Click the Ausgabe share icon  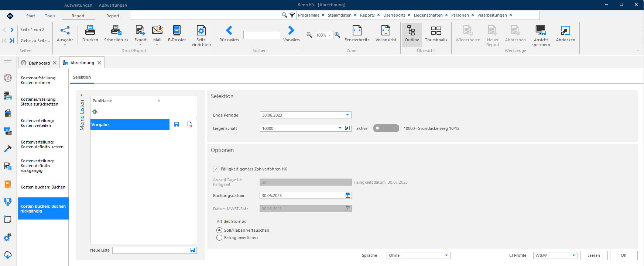pyautogui.click(x=65, y=30)
